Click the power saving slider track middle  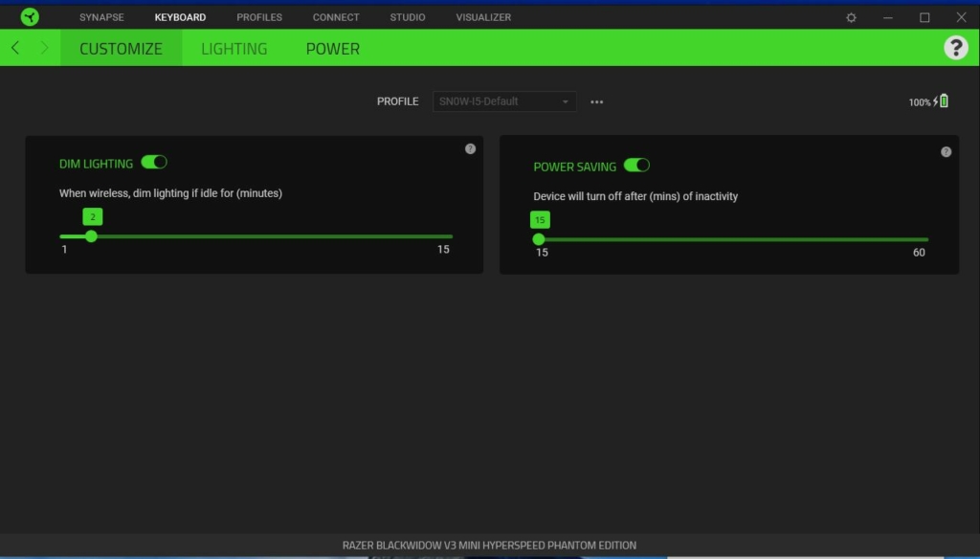tap(732, 239)
